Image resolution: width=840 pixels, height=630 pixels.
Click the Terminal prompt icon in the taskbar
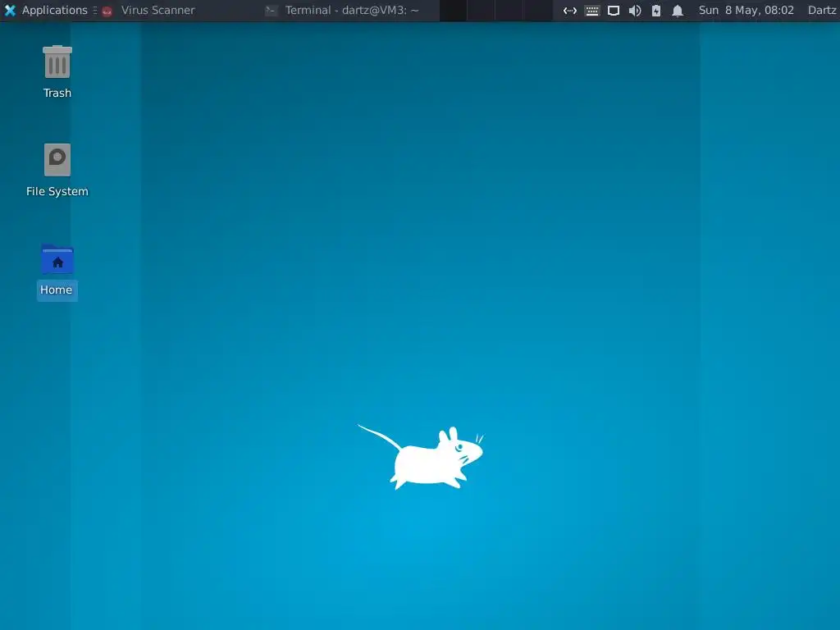point(272,10)
